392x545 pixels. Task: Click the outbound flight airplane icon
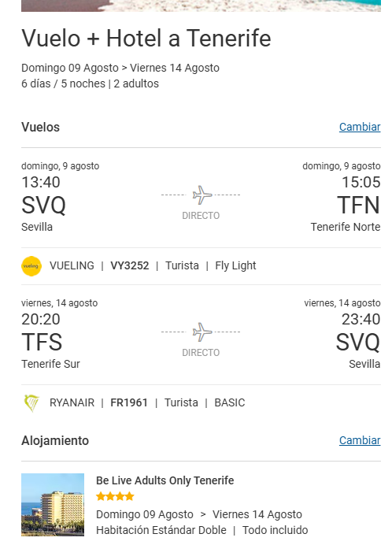click(202, 195)
